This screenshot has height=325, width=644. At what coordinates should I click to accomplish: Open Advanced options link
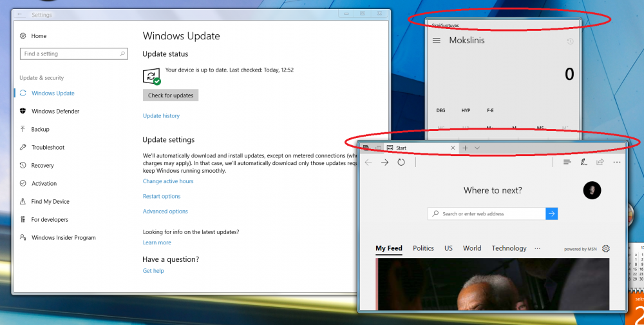[x=166, y=212]
